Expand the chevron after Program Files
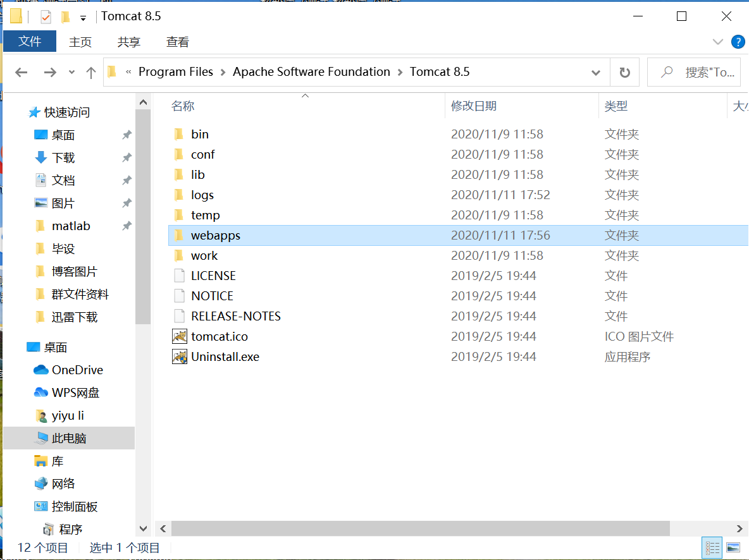 223,72
